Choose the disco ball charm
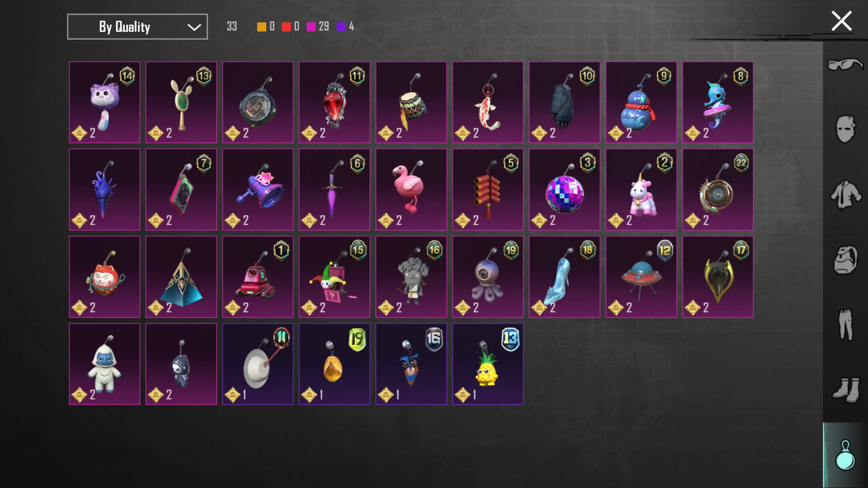Screen dimensions: 868x488 (564, 189)
